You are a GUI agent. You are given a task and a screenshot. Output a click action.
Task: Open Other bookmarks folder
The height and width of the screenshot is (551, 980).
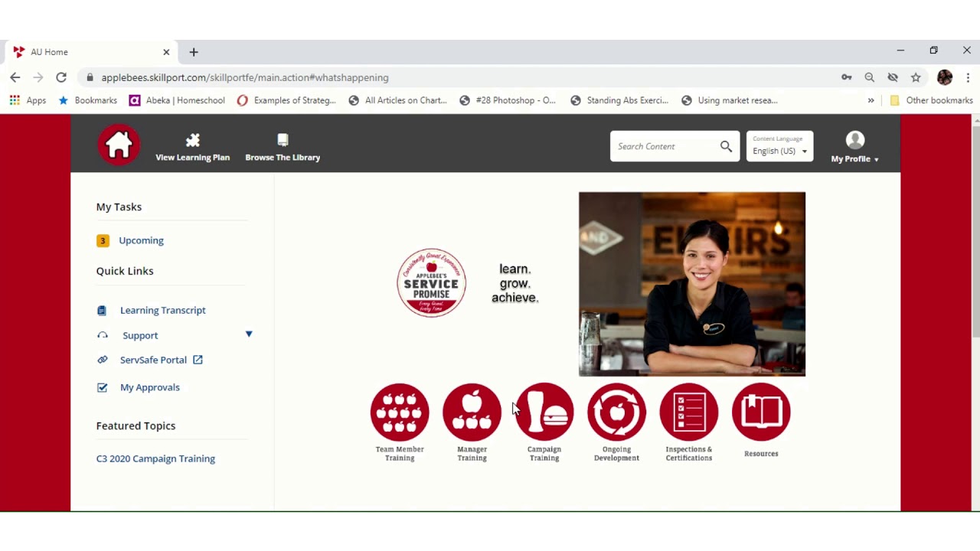[931, 100]
